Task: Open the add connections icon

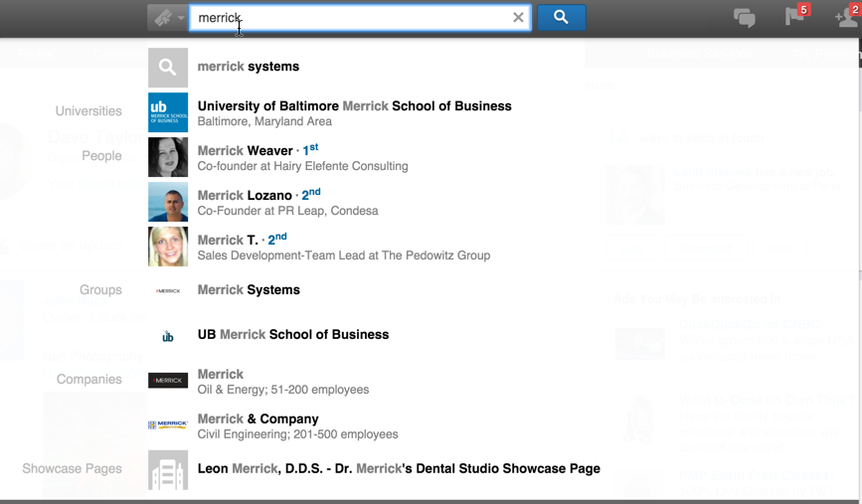Action: [x=844, y=17]
